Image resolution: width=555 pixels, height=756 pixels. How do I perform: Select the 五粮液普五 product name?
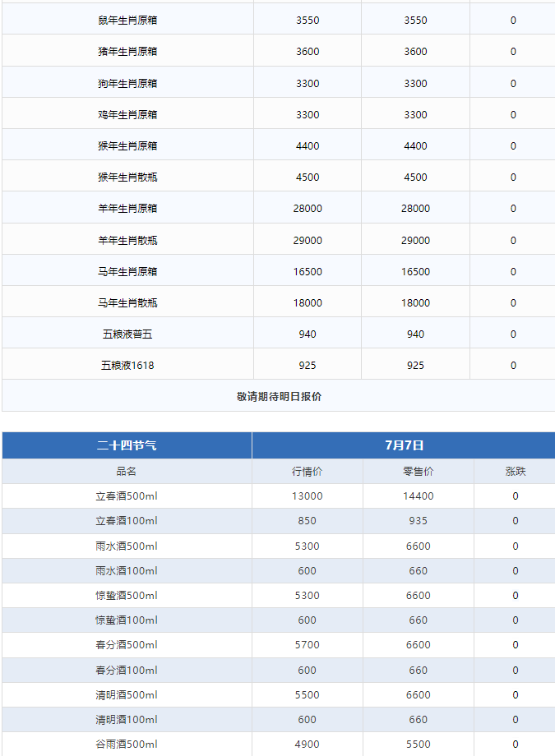coord(127,334)
